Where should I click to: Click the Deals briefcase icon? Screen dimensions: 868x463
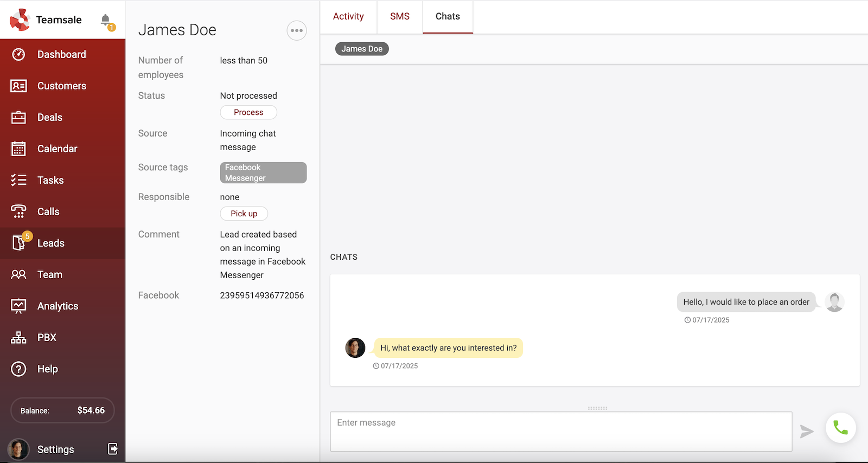(18, 117)
